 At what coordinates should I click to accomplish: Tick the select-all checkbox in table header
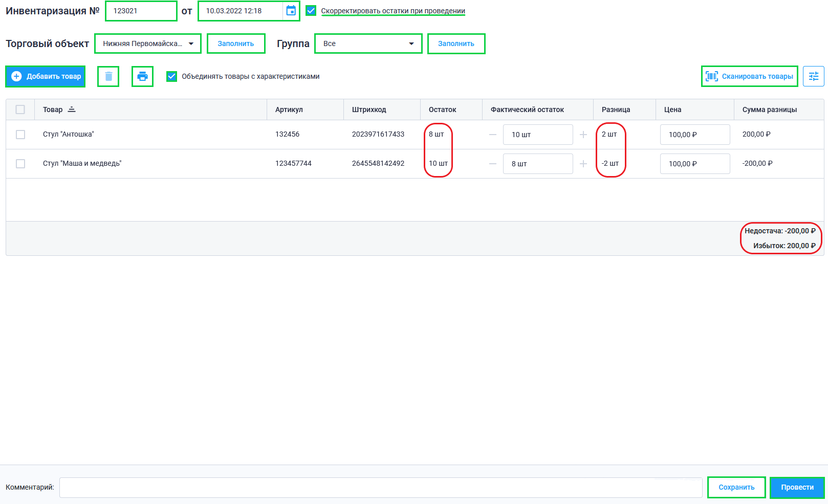click(20, 109)
